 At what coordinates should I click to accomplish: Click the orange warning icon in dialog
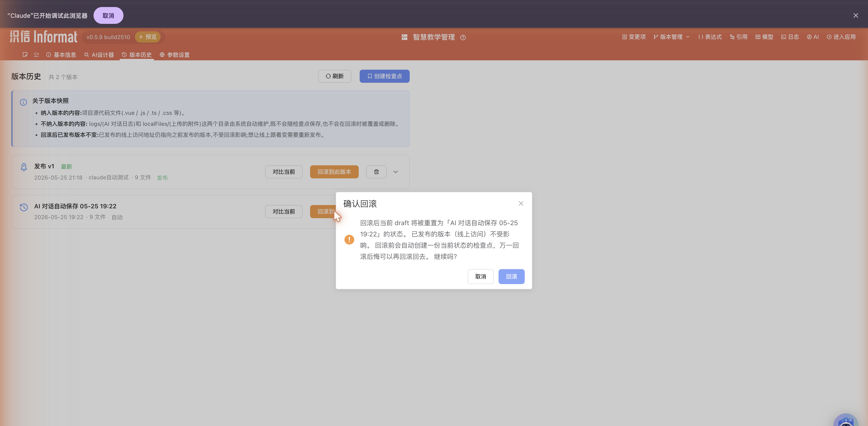coord(349,240)
